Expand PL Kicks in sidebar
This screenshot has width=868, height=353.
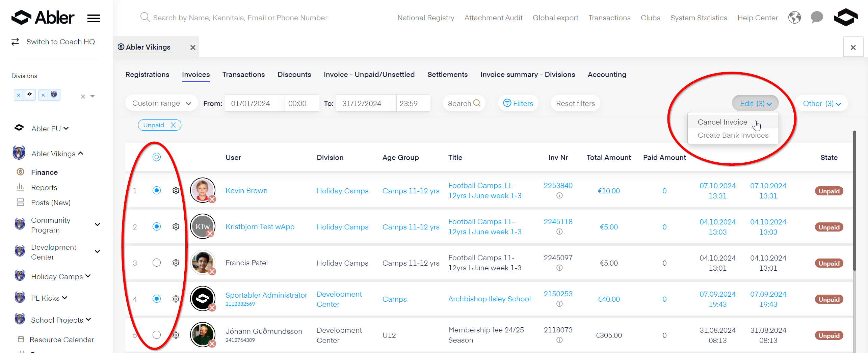(x=65, y=298)
